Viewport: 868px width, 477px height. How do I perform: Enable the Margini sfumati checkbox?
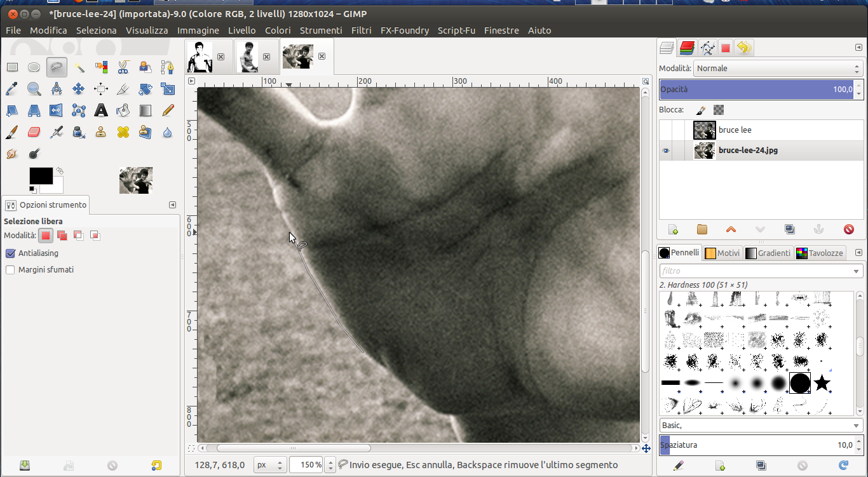10,269
